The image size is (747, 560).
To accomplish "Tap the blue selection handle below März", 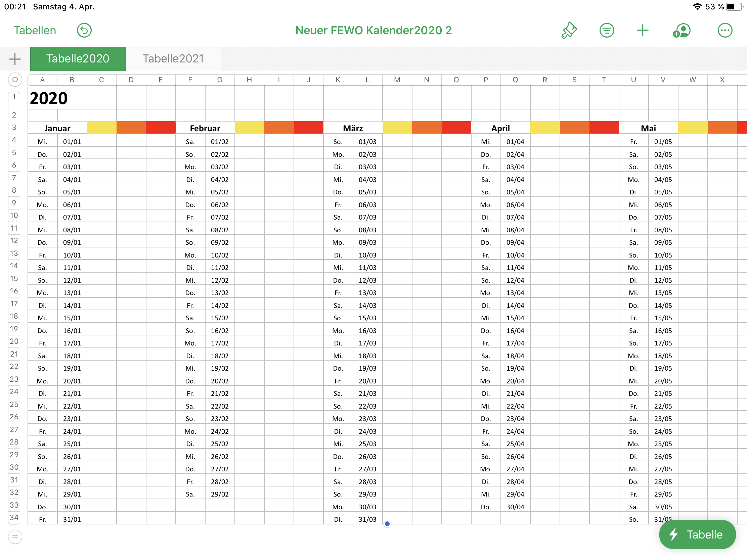I will [x=387, y=523].
